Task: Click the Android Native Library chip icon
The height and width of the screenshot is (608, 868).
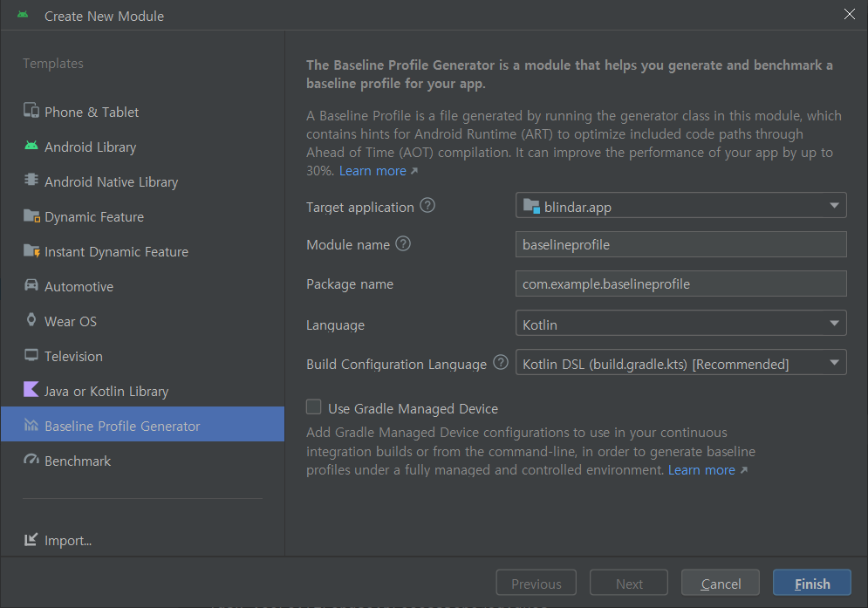Action: [31, 180]
